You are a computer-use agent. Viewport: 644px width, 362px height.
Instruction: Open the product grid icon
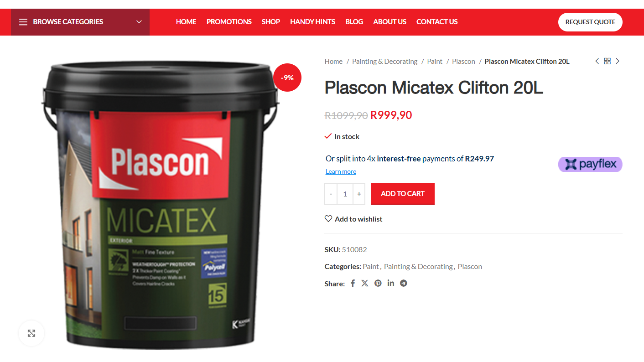pos(607,61)
